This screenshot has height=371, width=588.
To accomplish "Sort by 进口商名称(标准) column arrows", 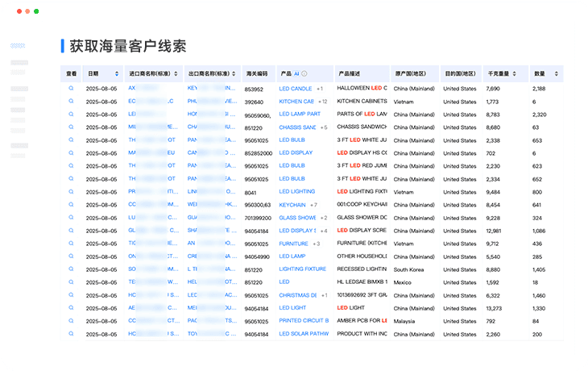I will [x=177, y=73].
